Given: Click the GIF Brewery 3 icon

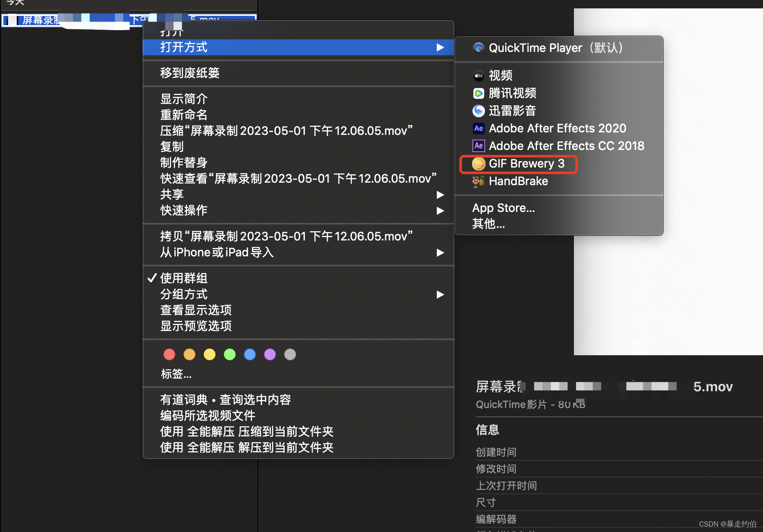Looking at the screenshot, I should pyautogui.click(x=478, y=164).
